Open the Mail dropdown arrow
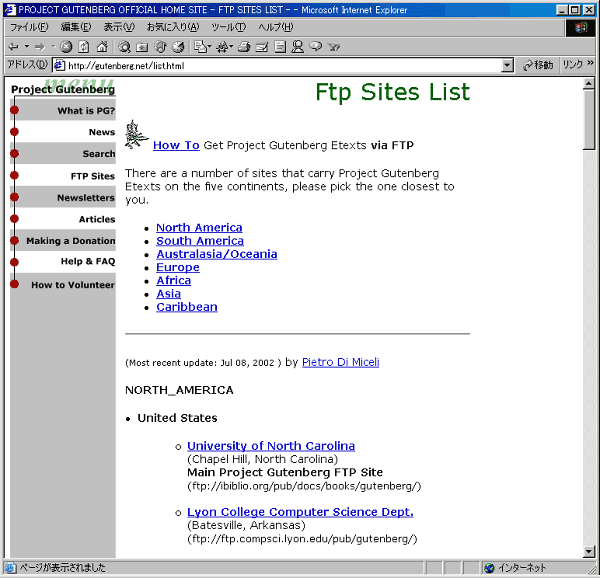600x578 pixels. click(210, 47)
